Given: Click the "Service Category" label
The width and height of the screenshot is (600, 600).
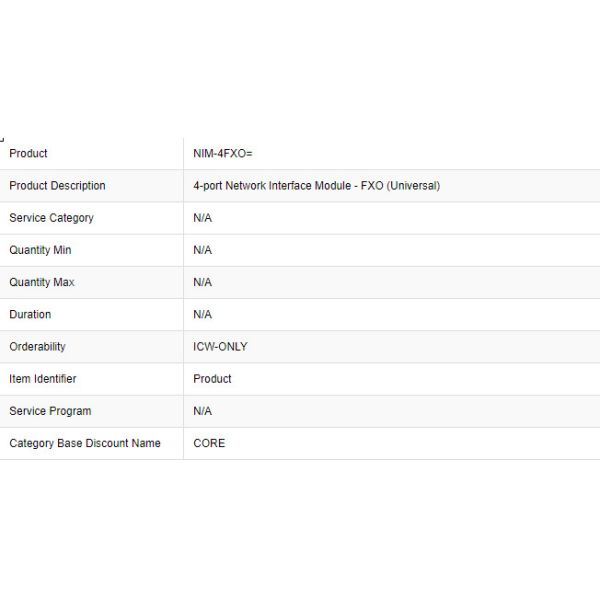Looking at the screenshot, I should coord(51,218).
